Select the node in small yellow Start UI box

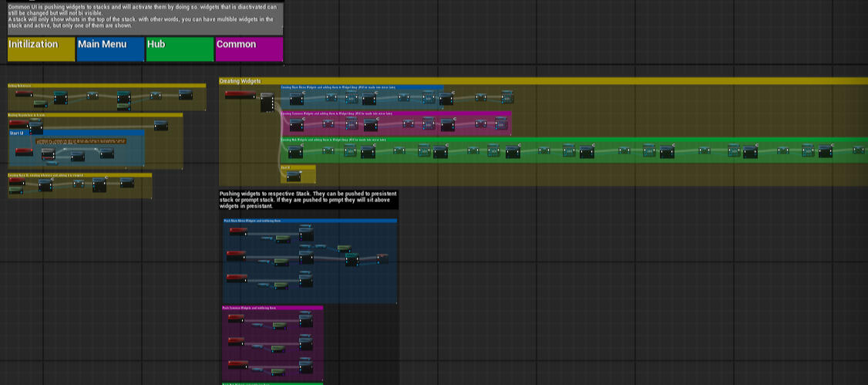click(293, 177)
